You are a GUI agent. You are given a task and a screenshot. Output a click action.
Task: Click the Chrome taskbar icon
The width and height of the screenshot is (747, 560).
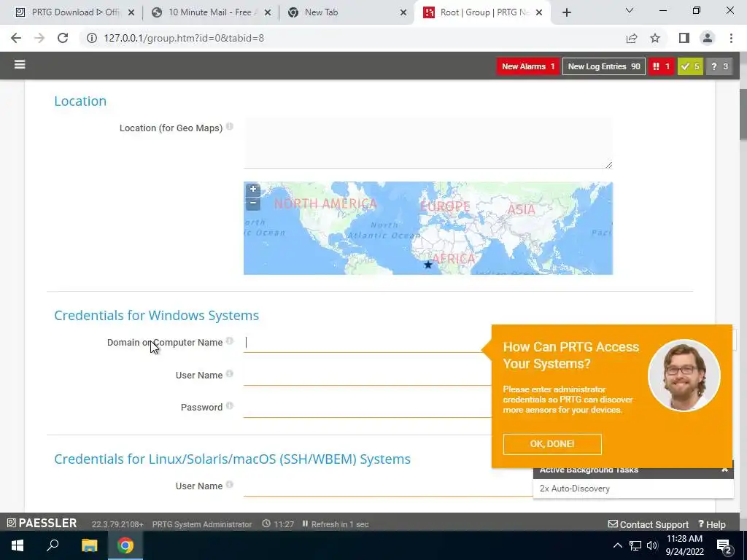(x=125, y=545)
